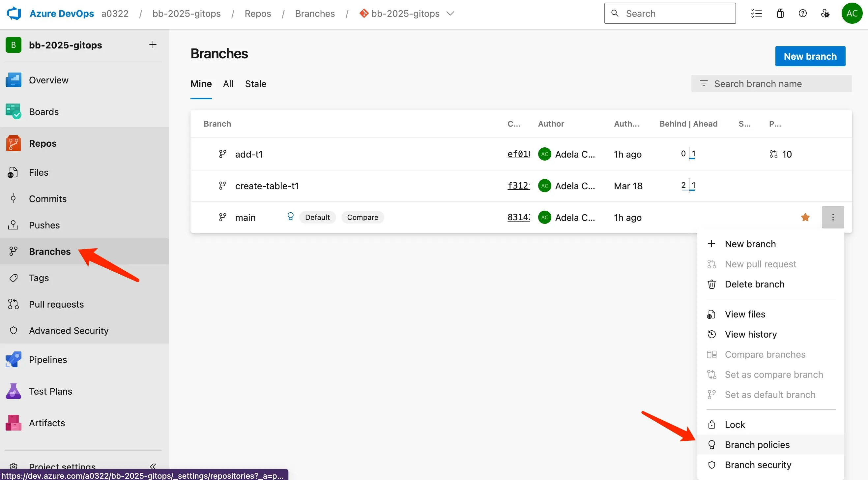Open commit ef010 for add-t1 branch
Image resolution: width=868 pixels, height=480 pixels.
pyautogui.click(x=519, y=154)
